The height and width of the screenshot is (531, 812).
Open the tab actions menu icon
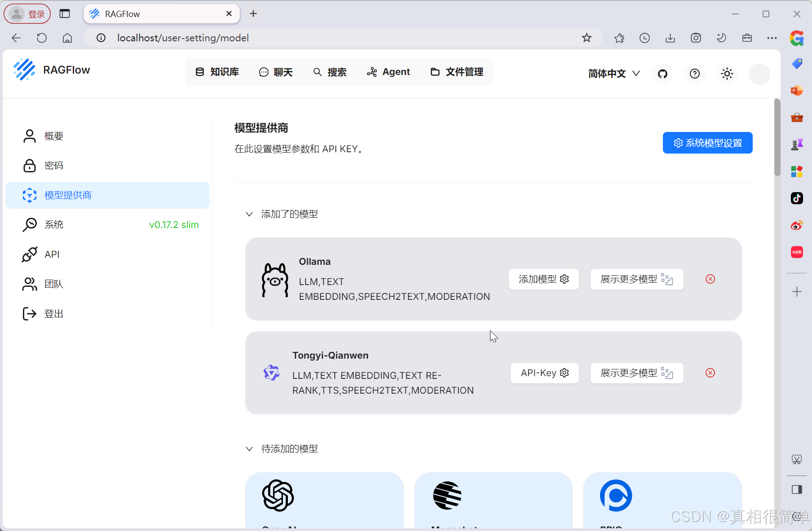(65, 14)
